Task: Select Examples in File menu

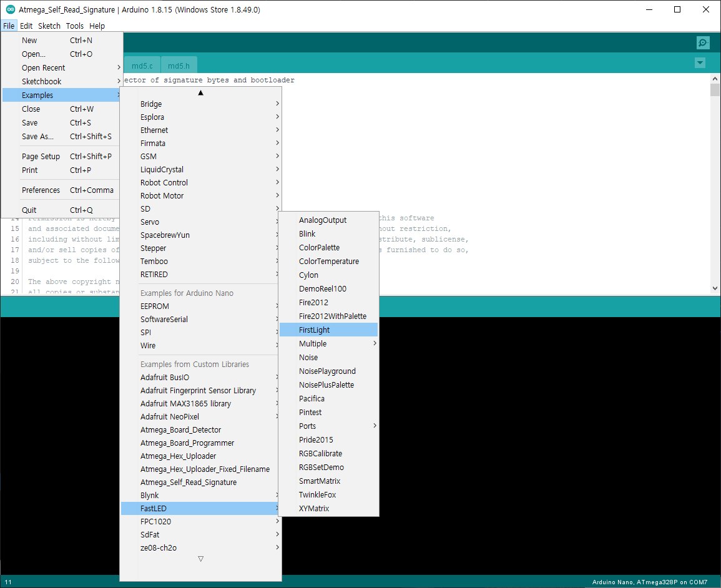Action: coord(62,95)
